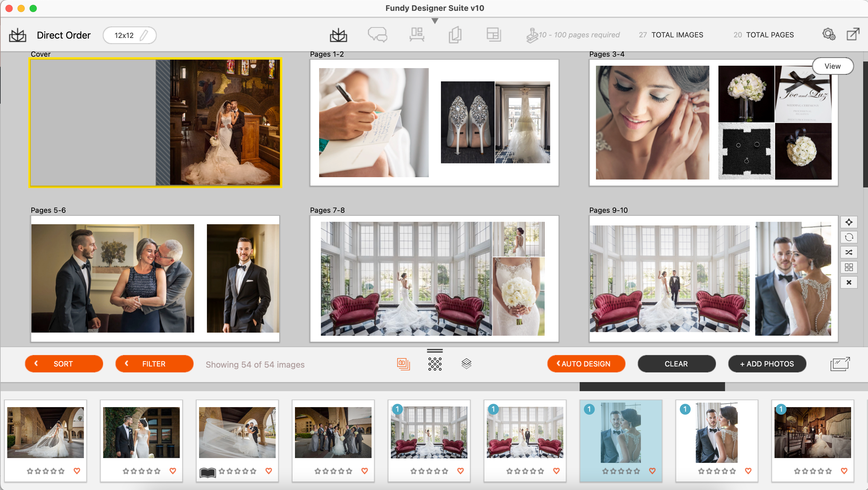Favorite the first veil photo with the heart
Viewport: 868px width, 490px height.
78,471
